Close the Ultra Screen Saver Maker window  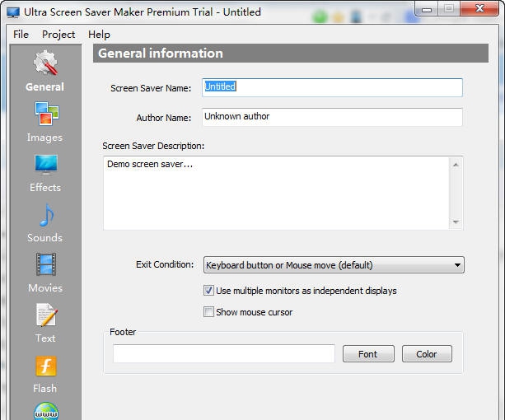pos(479,9)
